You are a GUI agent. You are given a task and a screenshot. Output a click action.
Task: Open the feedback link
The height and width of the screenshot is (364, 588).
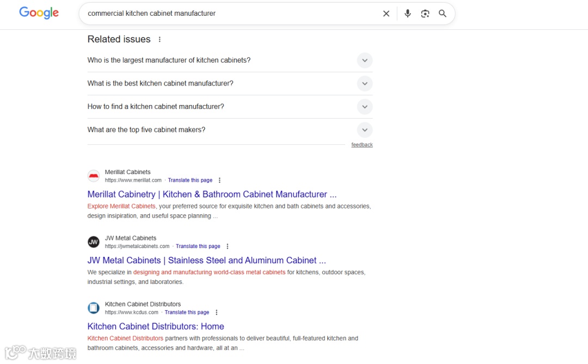click(362, 145)
